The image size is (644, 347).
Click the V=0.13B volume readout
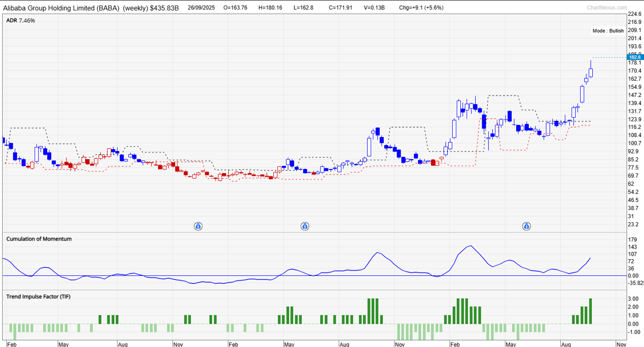(377, 8)
